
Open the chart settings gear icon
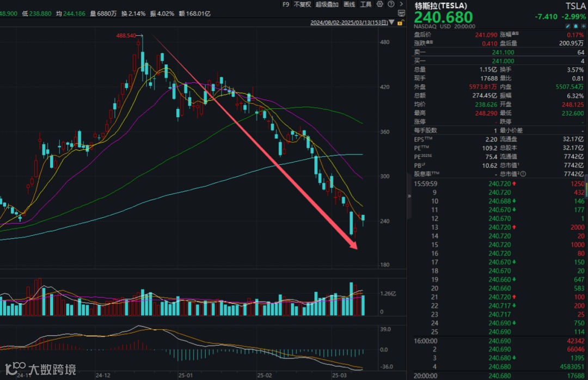pos(380,4)
